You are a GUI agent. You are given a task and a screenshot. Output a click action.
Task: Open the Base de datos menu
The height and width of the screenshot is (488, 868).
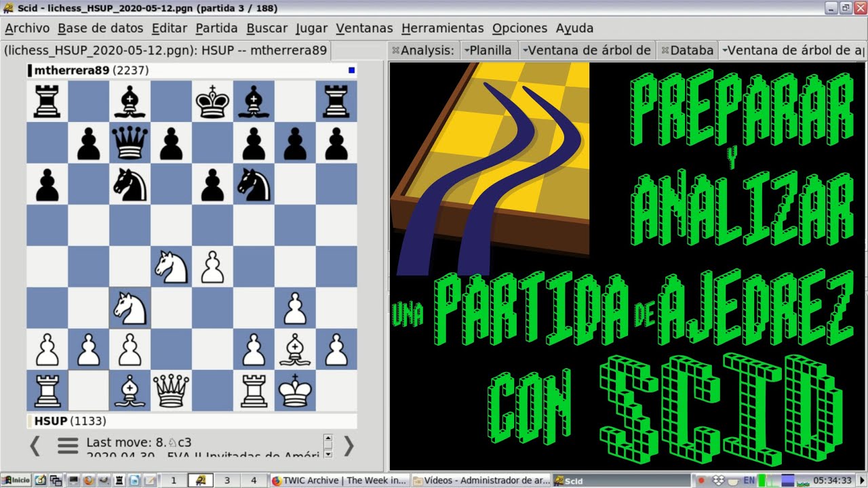[100, 28]
